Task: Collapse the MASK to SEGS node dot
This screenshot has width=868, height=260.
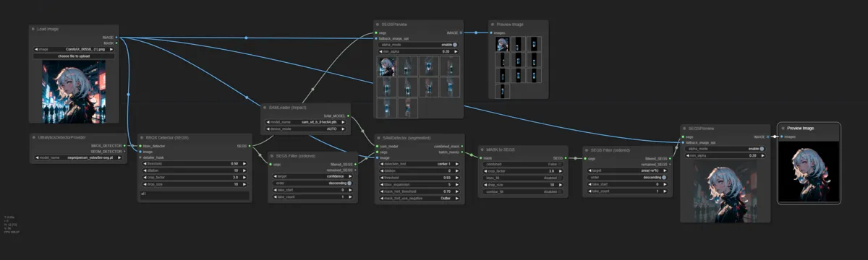Action: coord(482,149)
